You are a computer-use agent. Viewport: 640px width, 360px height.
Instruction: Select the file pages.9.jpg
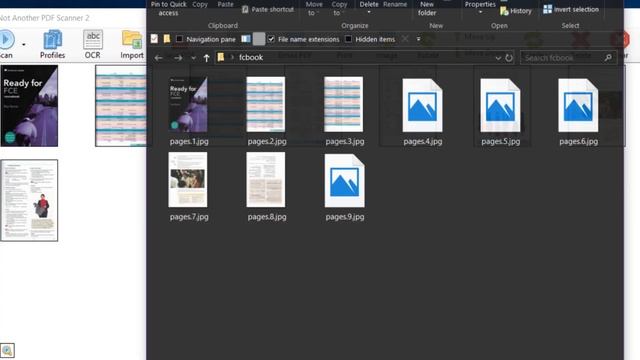344,187
